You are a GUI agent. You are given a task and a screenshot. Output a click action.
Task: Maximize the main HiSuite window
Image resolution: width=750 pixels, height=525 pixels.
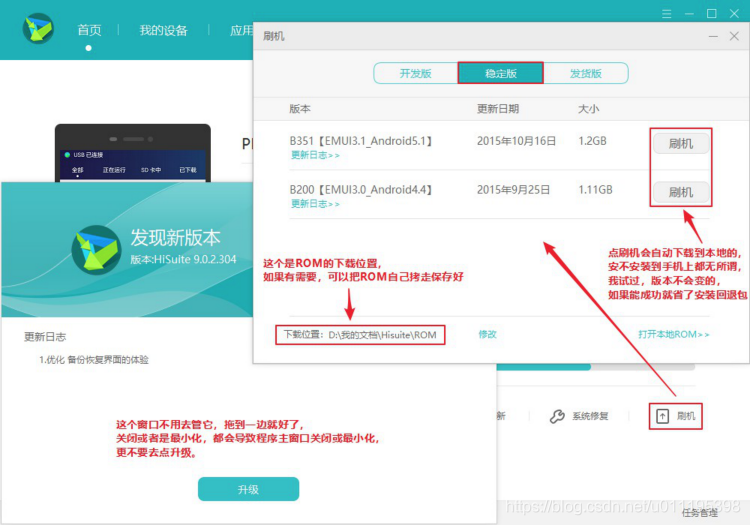point(712,13)
